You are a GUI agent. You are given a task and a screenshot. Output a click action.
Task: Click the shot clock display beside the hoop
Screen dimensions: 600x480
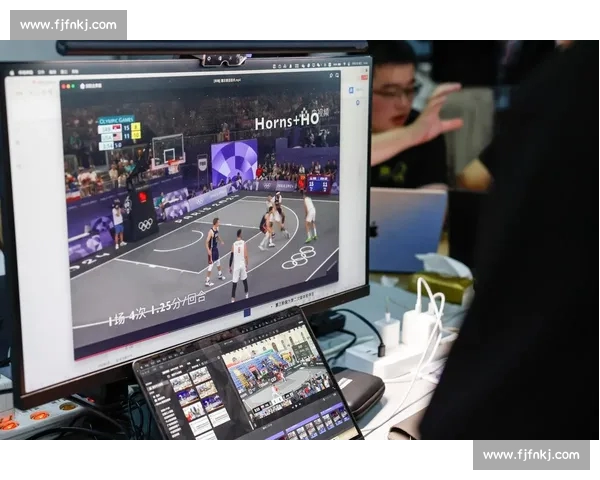[x=141, y=197]
